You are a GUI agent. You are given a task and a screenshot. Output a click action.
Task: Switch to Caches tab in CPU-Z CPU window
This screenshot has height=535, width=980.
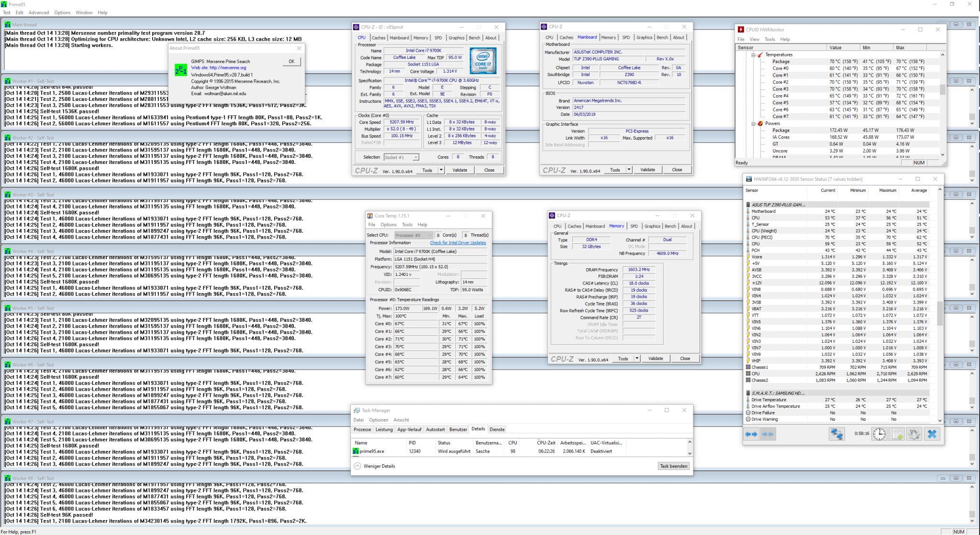(379, 38)
